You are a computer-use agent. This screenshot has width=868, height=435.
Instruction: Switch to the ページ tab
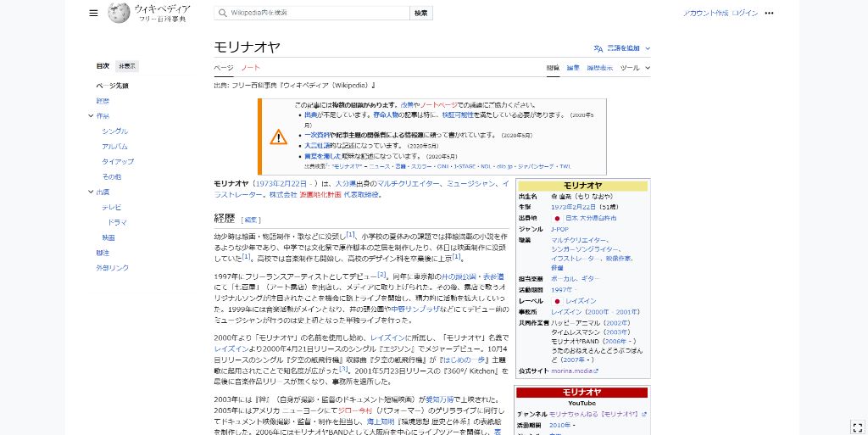(x=224, y=68)
